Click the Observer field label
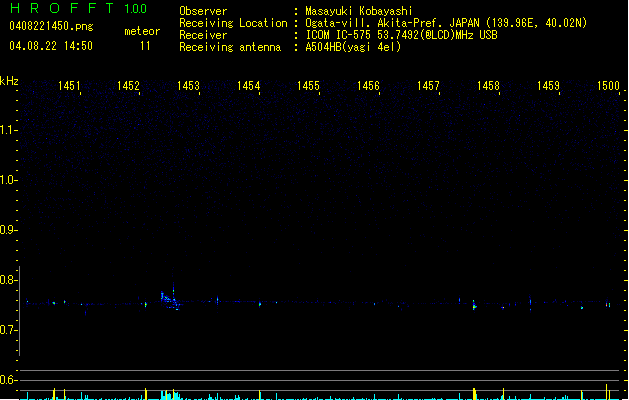 pos(203,11)
